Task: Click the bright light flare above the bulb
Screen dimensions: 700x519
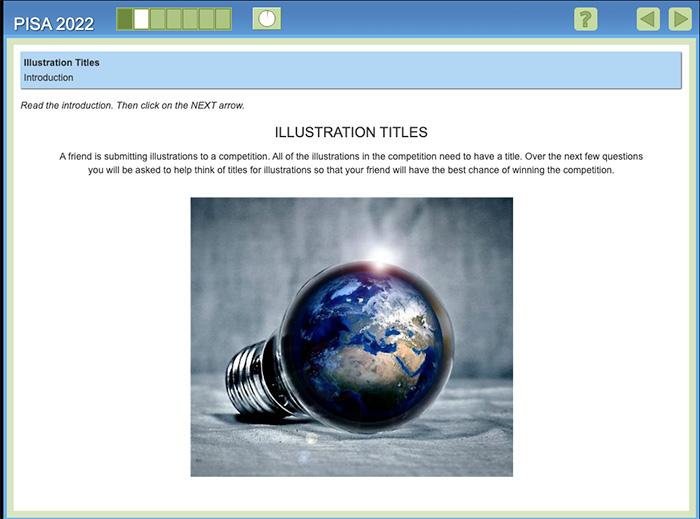Action: point(380,255)
